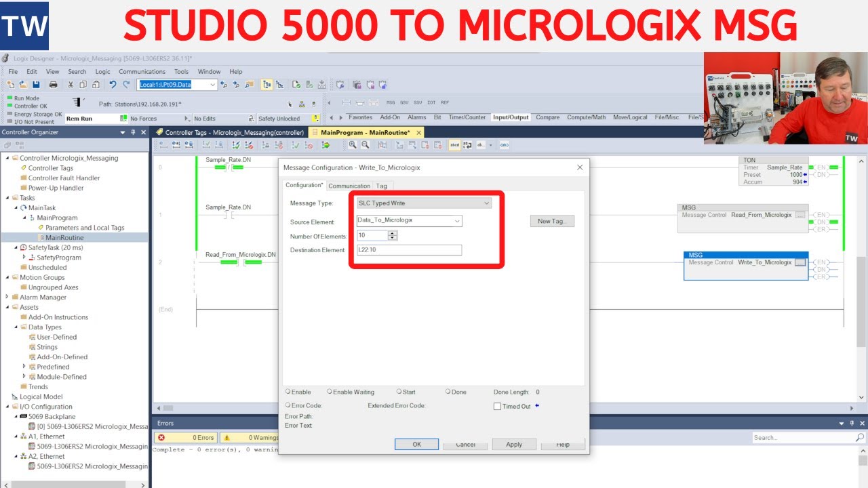Click the New project icon

pos(11,85)
